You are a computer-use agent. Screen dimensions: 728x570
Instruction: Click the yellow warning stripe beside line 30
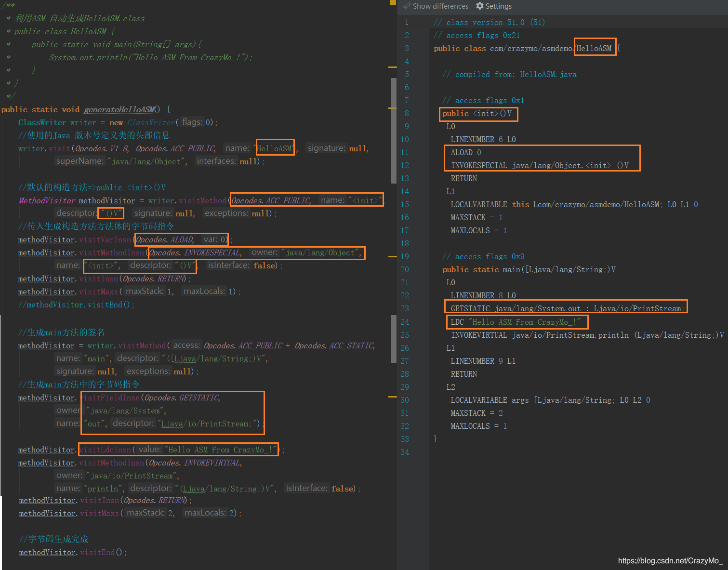coord(393,397)
